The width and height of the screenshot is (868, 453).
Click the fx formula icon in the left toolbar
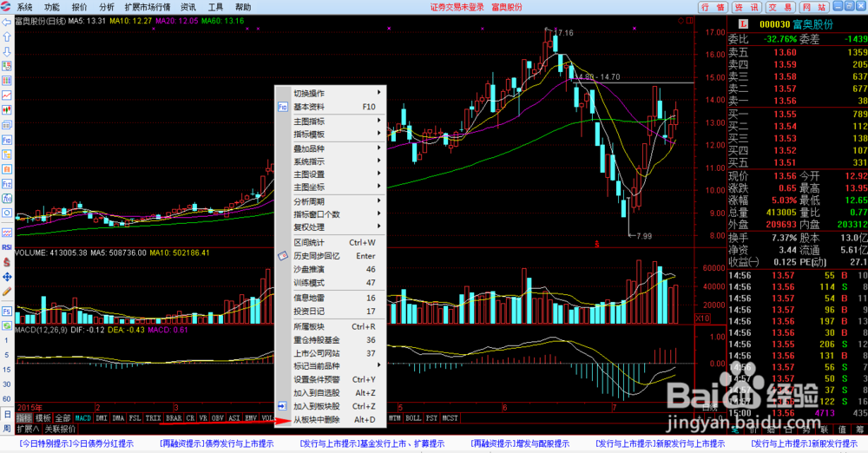coord(7,198)
